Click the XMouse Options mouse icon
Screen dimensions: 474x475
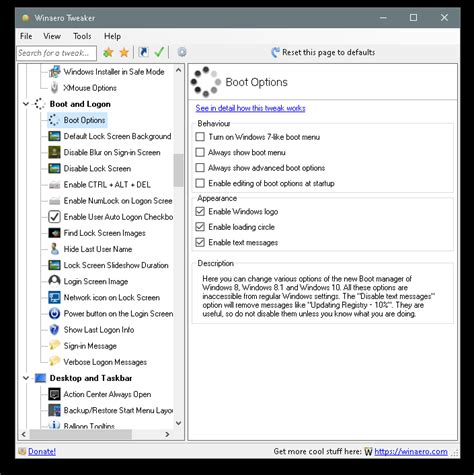[54, 88]
